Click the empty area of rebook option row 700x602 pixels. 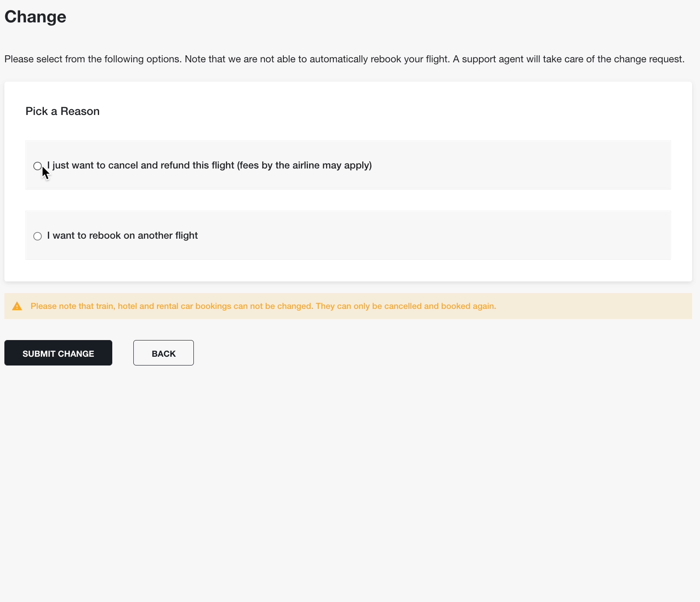coord(434,235)
